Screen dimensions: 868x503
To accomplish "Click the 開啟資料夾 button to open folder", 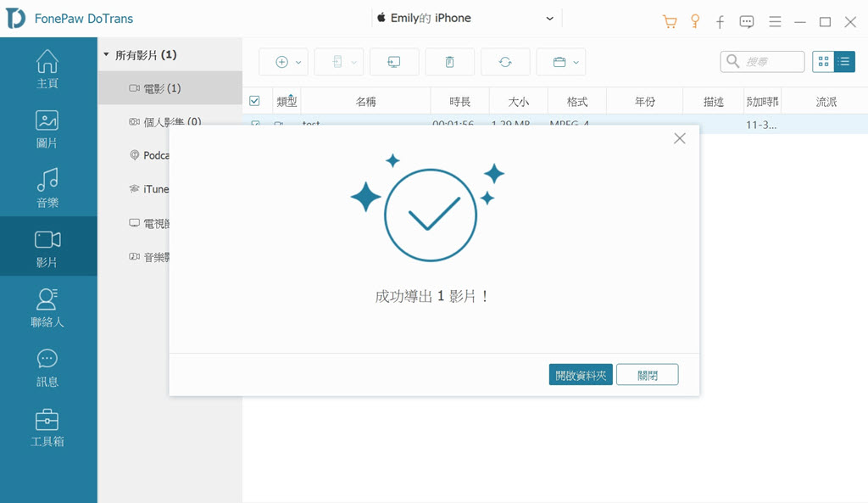I will pos(581,374).
